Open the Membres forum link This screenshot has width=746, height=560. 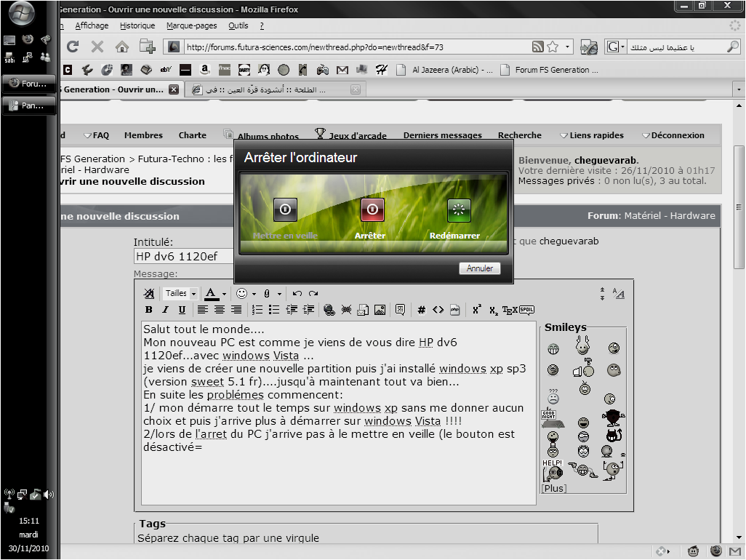pos(144,135)
